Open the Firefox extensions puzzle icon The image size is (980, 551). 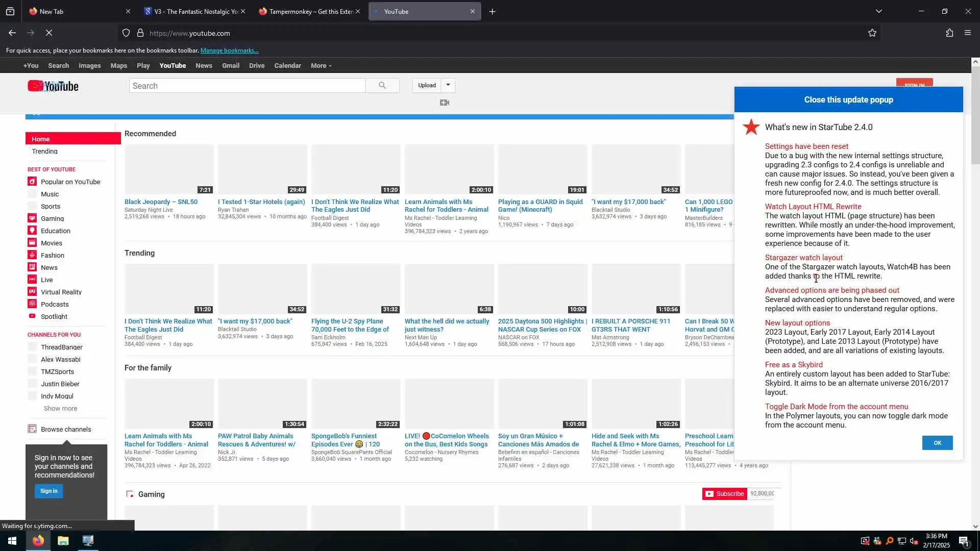(949, 33)
